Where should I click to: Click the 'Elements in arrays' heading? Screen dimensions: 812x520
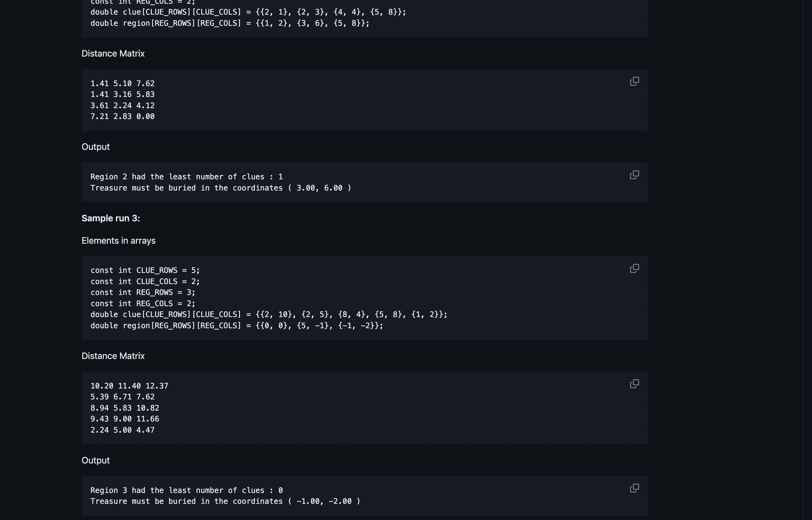coord(118,240)
